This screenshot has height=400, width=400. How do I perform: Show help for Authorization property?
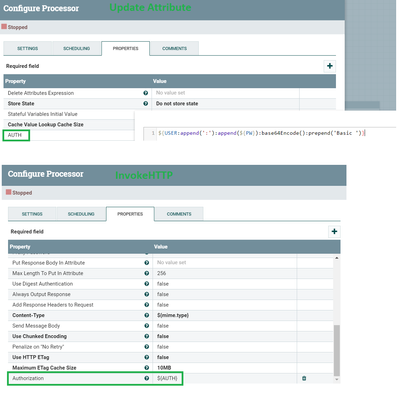pyautogui.click(x=147, y=378)
